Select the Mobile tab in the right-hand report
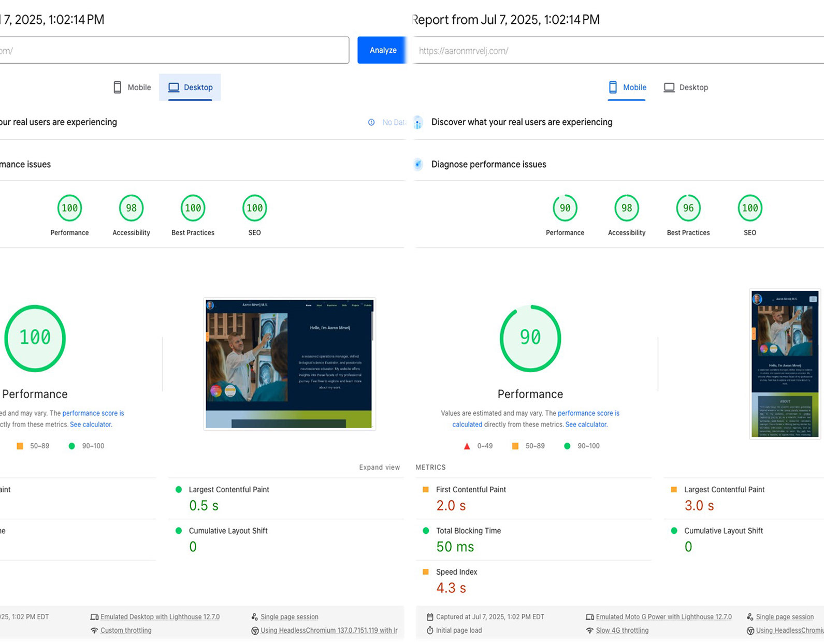This screenshot has height=644, width=824. (x=627, y=87)
